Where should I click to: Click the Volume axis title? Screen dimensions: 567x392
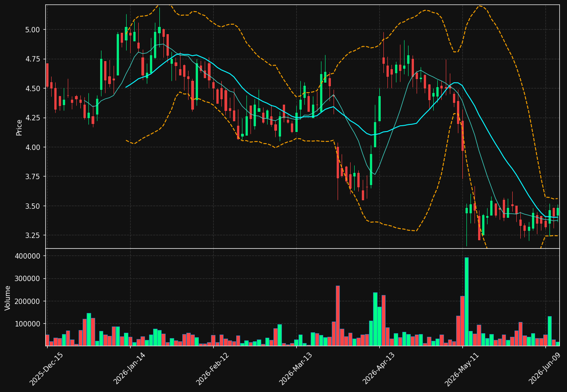[8, 297]
